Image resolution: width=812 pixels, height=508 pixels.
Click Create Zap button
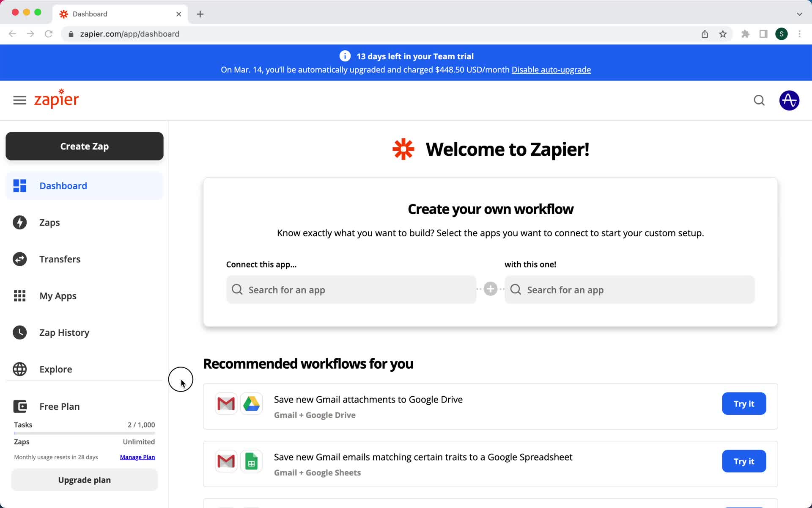tap(84, 146)
